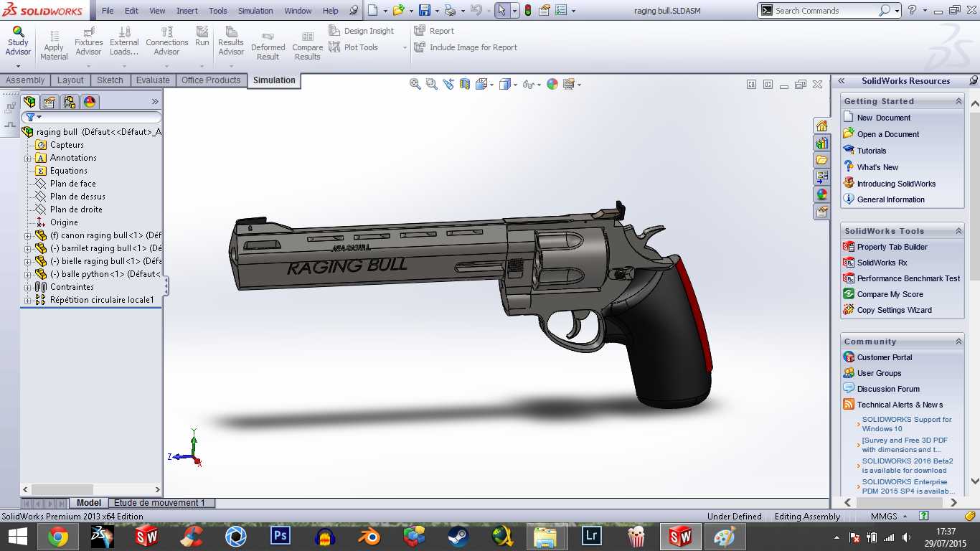The width and height of the screenshot is (980, 551).
Task: Launch Property Tab Builder
Action: [x=892, y=247]
